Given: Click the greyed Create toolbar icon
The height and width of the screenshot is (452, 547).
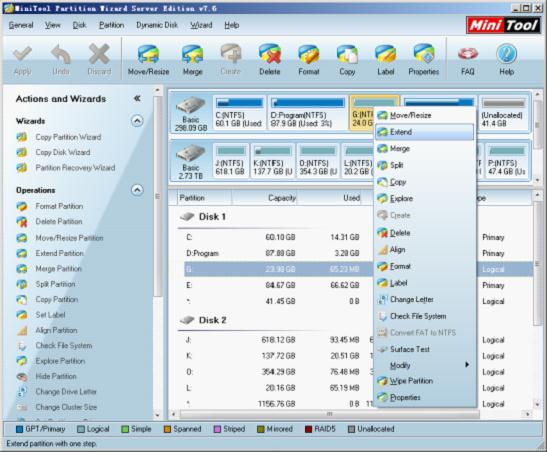Looking at the screenshot, I should 231,59.
